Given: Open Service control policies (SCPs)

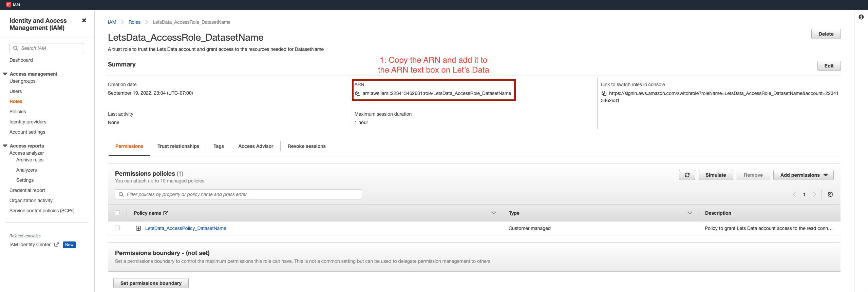Looking at the screenshot, I should (42, 211).
